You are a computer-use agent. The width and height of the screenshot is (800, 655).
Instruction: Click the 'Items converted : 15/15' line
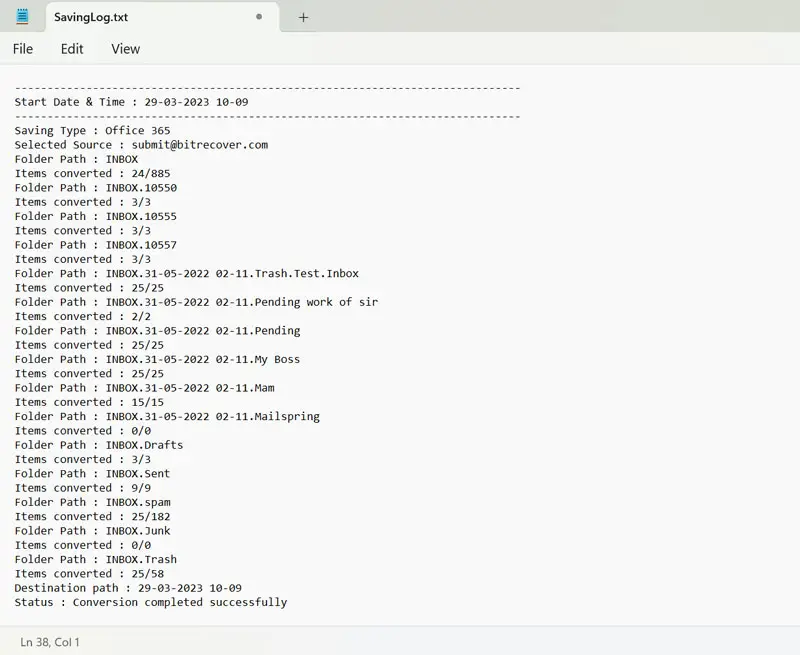click(x=89, y=402)
